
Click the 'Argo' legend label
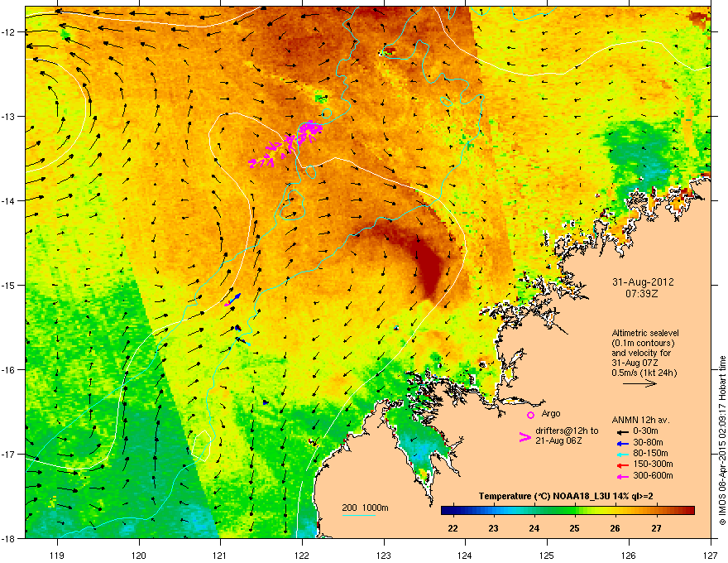pyautogui.click(x=551, y=413)
